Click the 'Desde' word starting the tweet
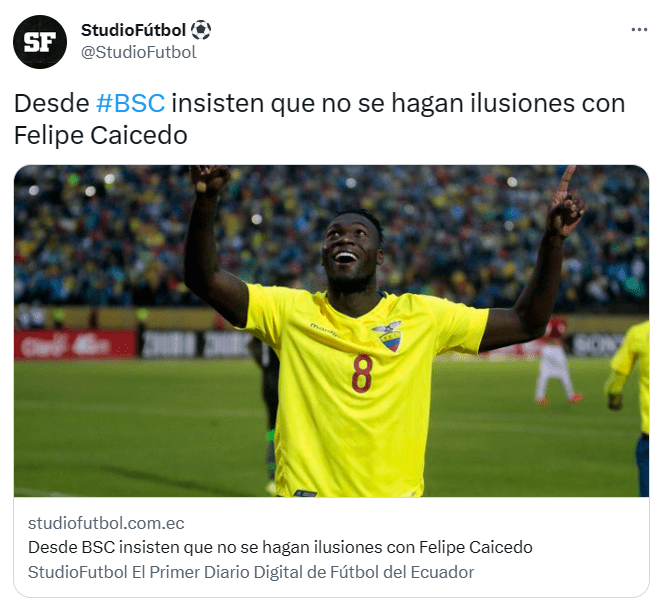The height and width of the screenshot is (607, 658). (x=52, y=103)
